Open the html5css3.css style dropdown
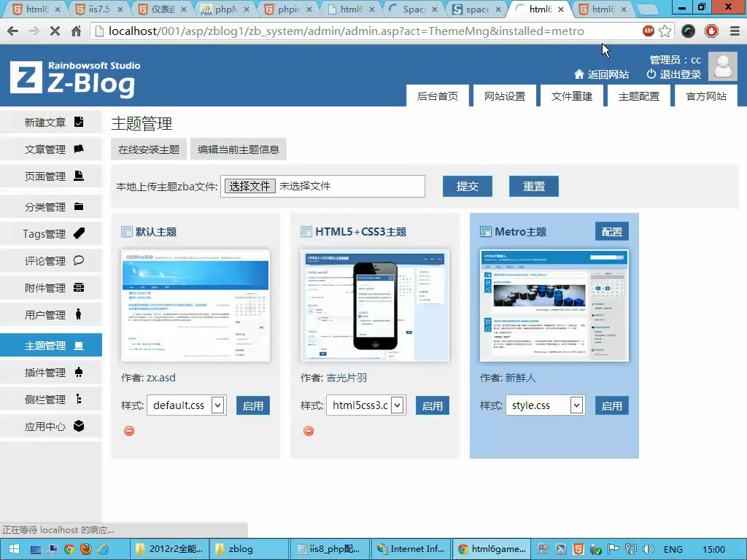Image resolution: width=747 pixels, height=560 pixels. [x=366, y=405]
